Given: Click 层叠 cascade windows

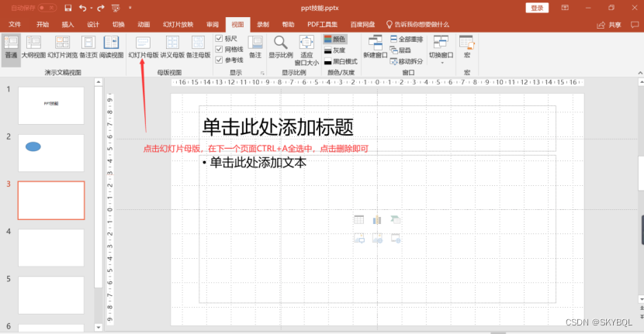Looking at the screenshot, I should [x=400, y=50].
